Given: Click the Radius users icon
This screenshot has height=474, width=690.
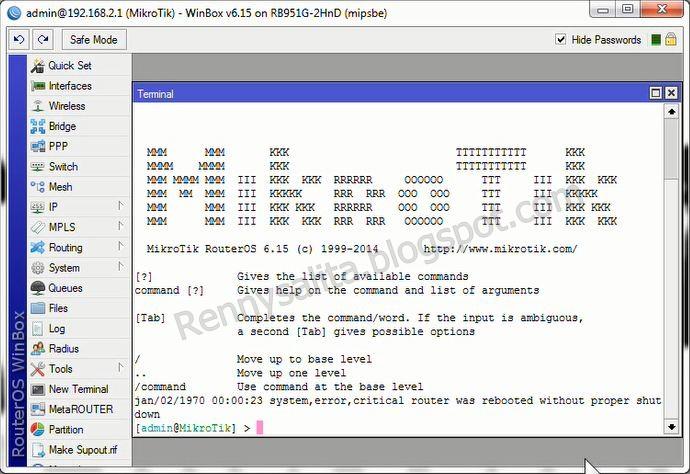Looking at the screenshot, I should click(38, 349).
